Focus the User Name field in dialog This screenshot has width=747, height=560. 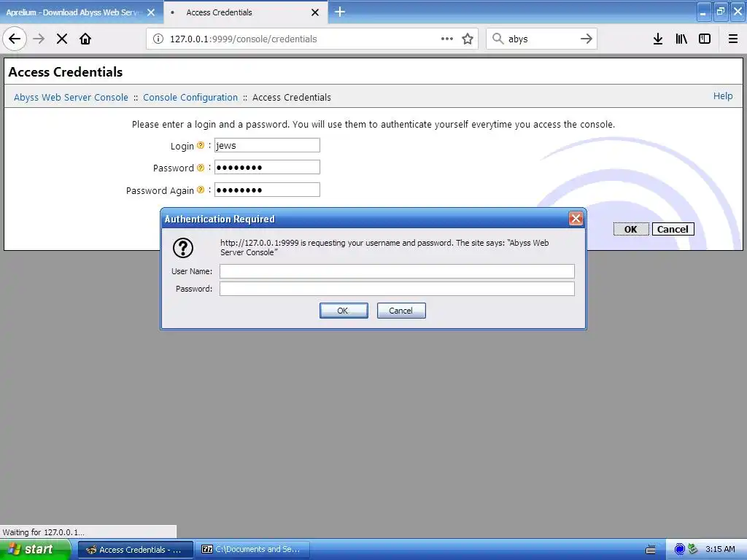[397, 271]
